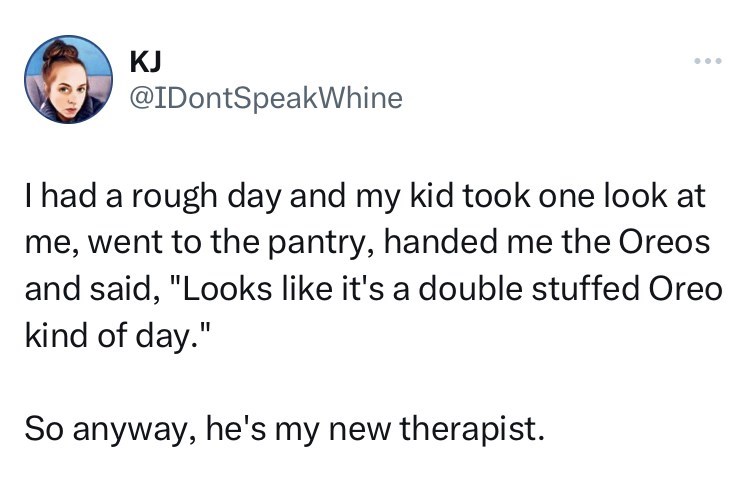Image resolution: width=750 pixels, height=484 pixels.
Task: Click the word "Oreo" ending the third line
Action: [683, 288]
